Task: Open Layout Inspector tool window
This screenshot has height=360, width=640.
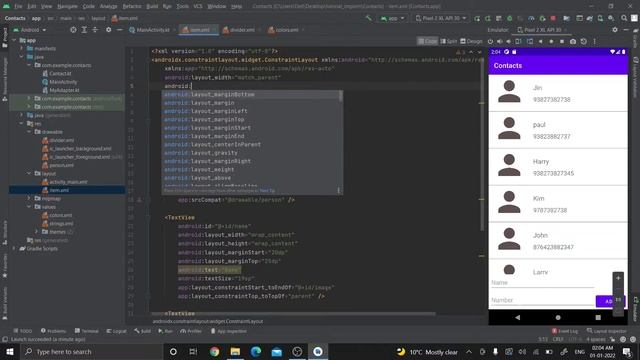Action: 606,331
